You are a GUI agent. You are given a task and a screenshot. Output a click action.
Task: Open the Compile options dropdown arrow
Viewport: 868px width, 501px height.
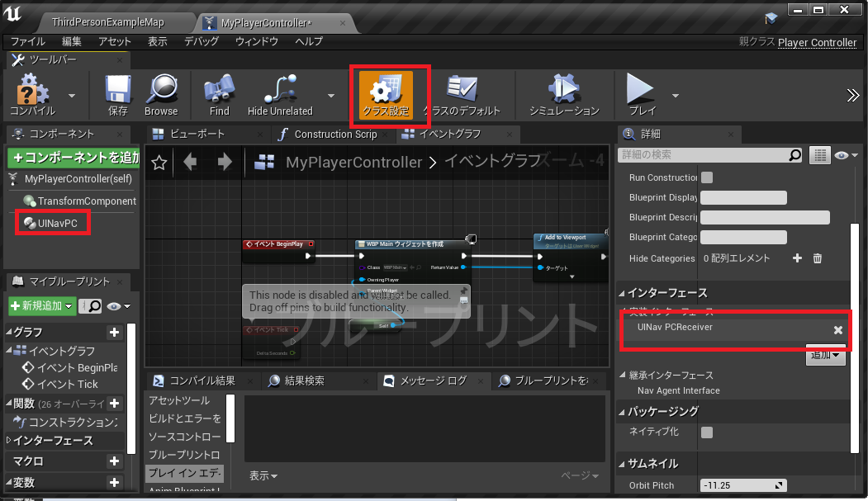pos(72,96)
